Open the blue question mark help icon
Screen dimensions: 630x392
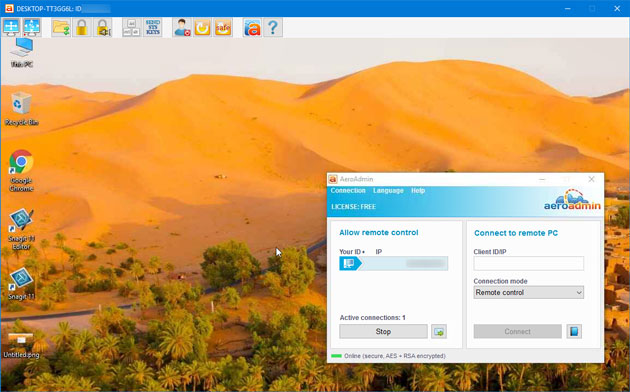coord(273,27)
